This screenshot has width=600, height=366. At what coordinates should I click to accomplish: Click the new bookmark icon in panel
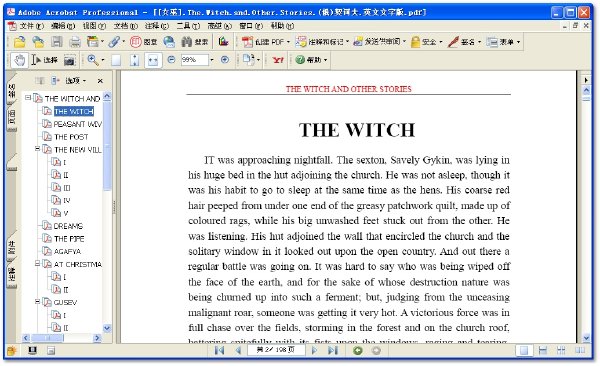(x=55, y=80)
